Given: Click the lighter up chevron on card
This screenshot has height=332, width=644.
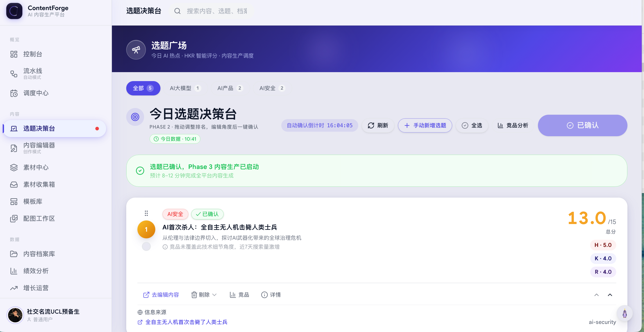Looking at the screenshot, I should tap(597, 295).
